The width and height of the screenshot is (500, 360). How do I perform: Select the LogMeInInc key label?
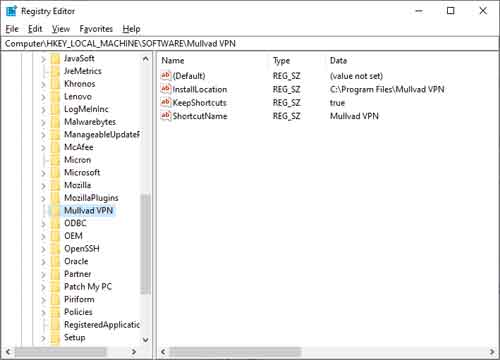point(86,109)
